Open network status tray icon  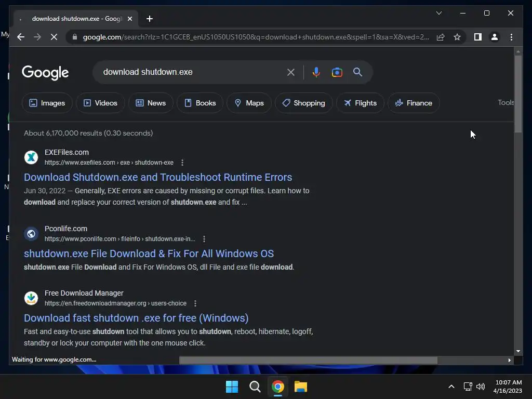pyautogui.click(x=468, y=387)
